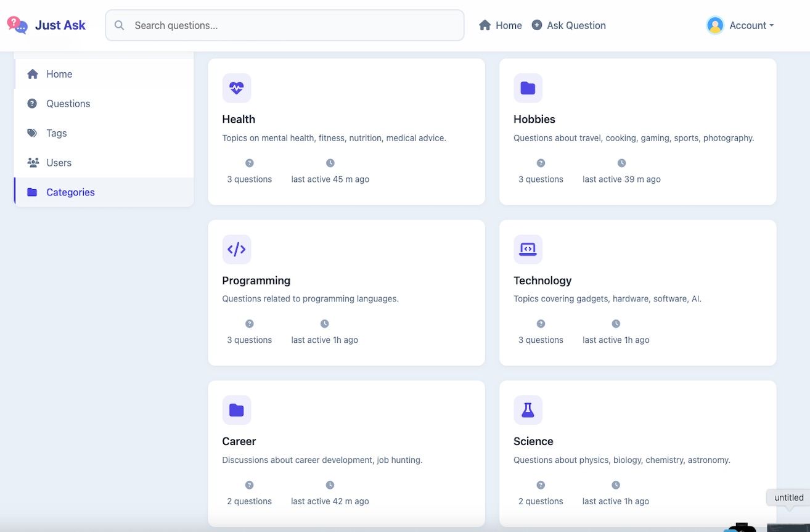Click "last active 42 m ago" text

[330, 501]
